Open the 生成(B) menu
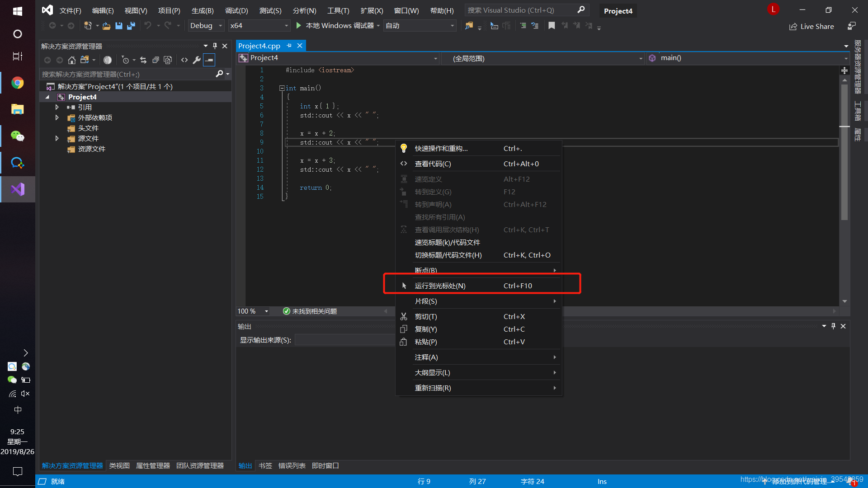 [x=203, y=10]
